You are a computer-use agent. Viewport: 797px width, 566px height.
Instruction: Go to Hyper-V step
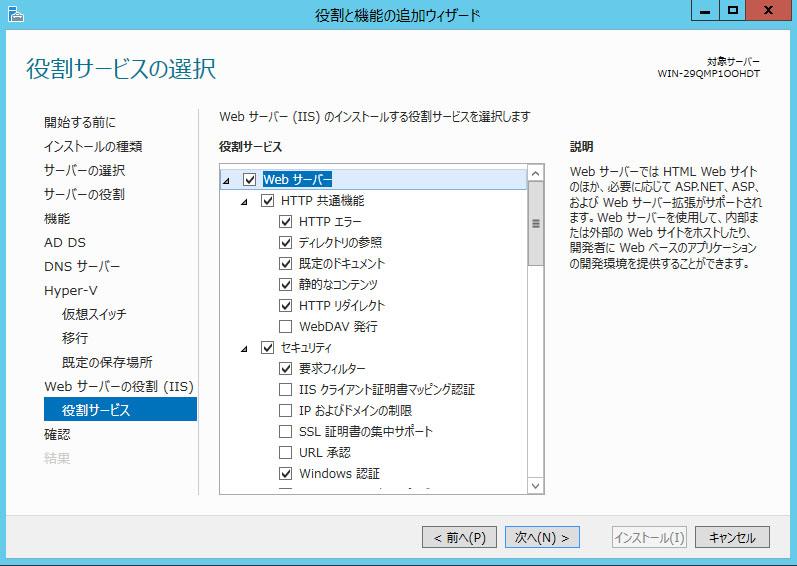coord(71,291)
